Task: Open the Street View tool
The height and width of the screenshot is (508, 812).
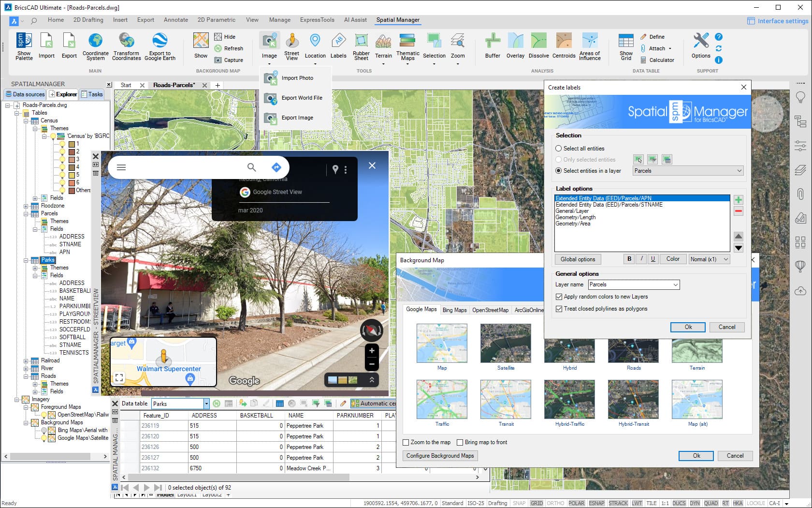Action: coord(291,46)
